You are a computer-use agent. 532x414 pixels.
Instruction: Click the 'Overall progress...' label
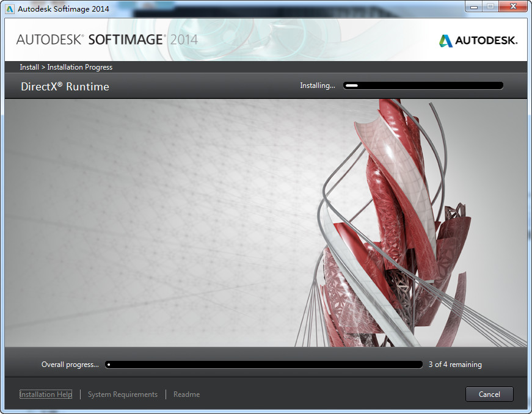pyautogui.click(x=70, y=365)
